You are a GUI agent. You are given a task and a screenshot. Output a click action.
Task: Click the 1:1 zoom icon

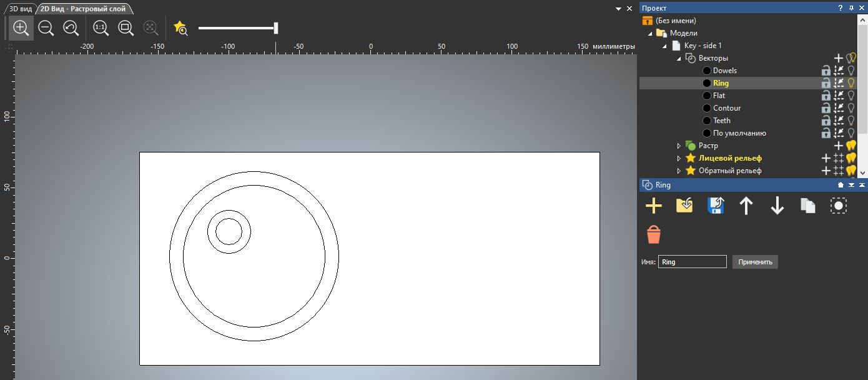(101, 28)
